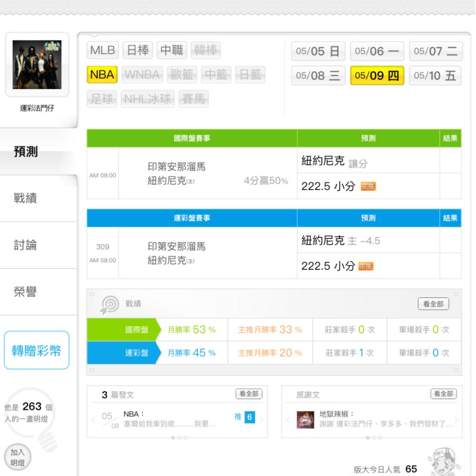
Task: Open the 運彩法門仔 profile avatar
Action: (37, 65)
